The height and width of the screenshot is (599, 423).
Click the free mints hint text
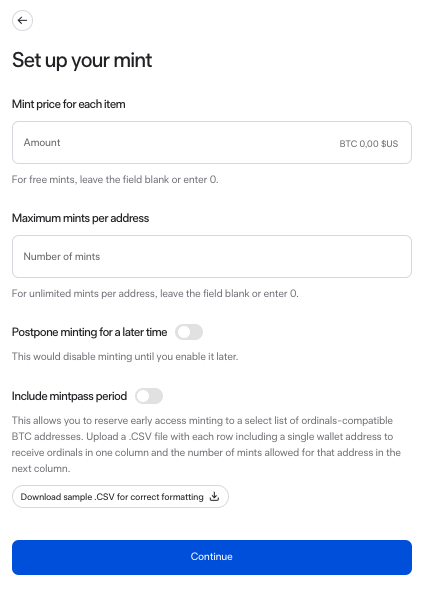(115, 180)
